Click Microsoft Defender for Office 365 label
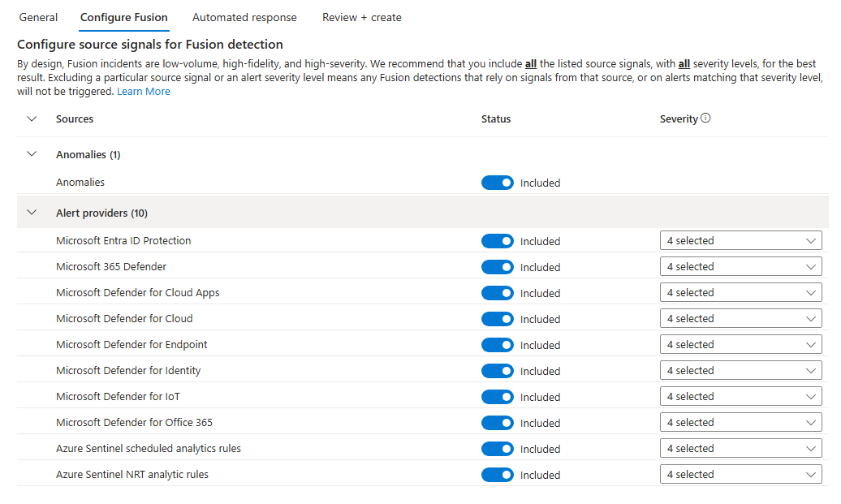 134,423
